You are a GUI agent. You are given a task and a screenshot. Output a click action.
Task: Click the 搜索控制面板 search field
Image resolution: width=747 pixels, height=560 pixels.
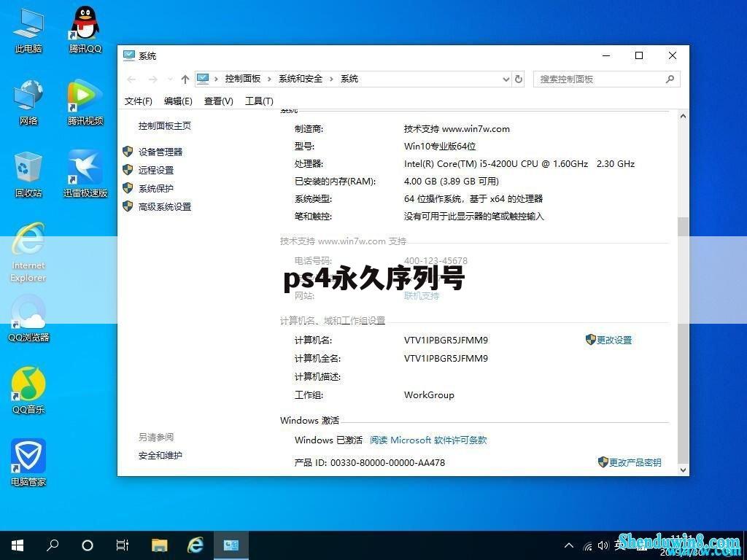pyautogui.click(x=606, y=79)
